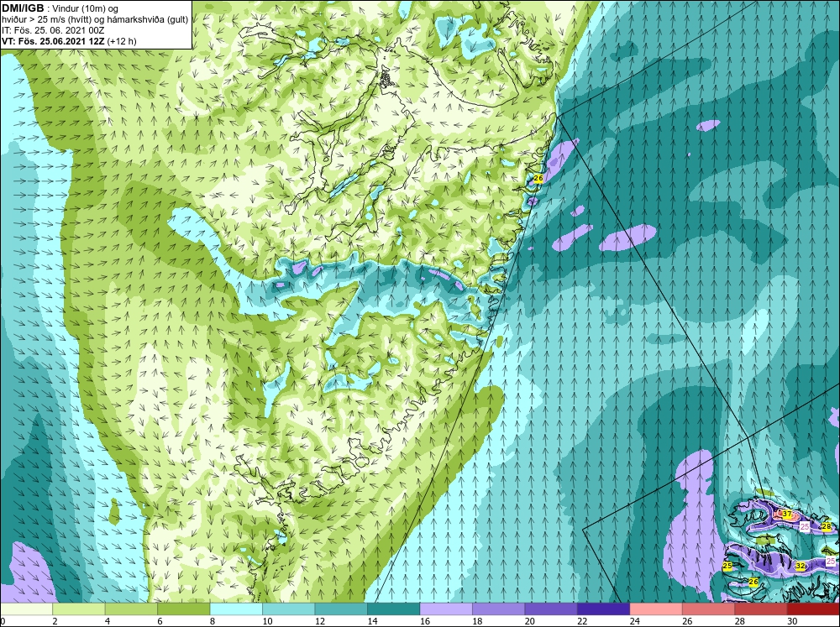
Task: Pick the 20–22 m/s purple legend swatch
Action: coord(551,609)
